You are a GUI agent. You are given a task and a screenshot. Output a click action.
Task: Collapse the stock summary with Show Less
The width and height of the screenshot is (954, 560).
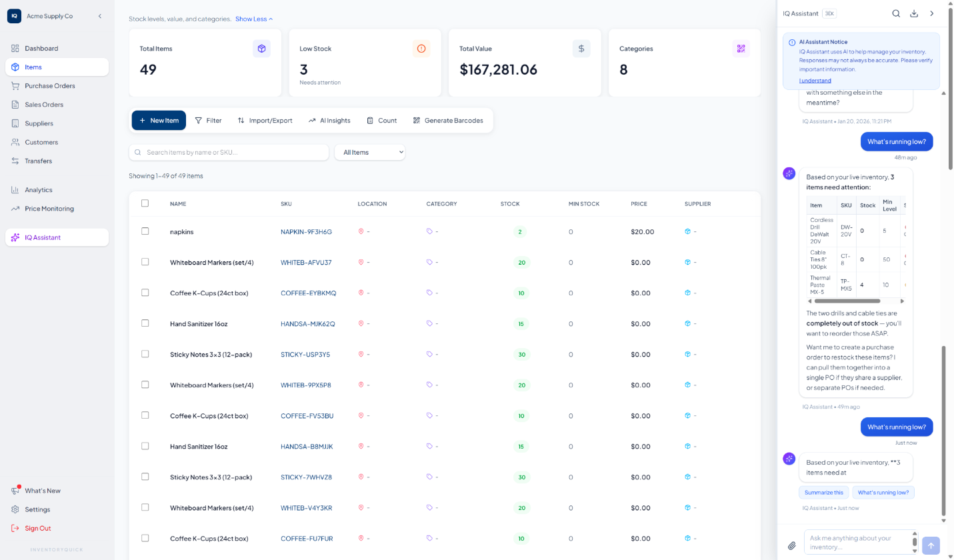253,19
